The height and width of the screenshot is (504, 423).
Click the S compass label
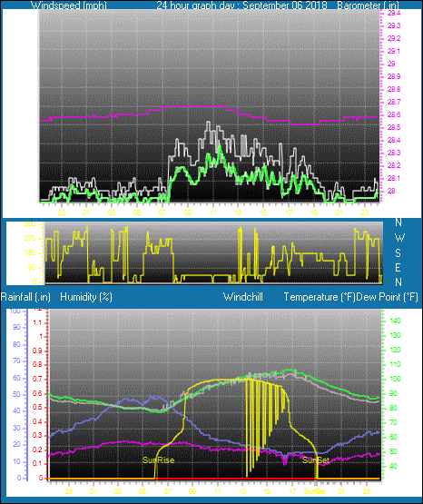(x=398, y=253)
